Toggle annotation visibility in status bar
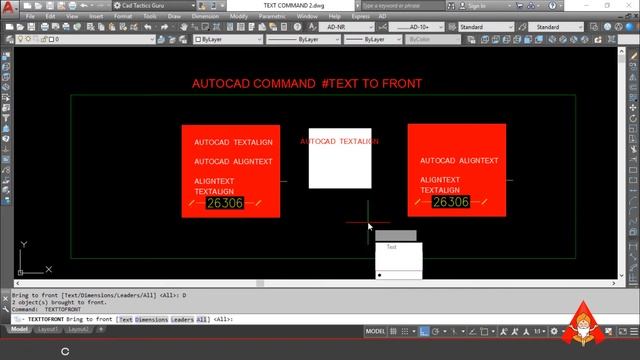The height and width of the screenshot is (360, 640). tap(504, 331)
